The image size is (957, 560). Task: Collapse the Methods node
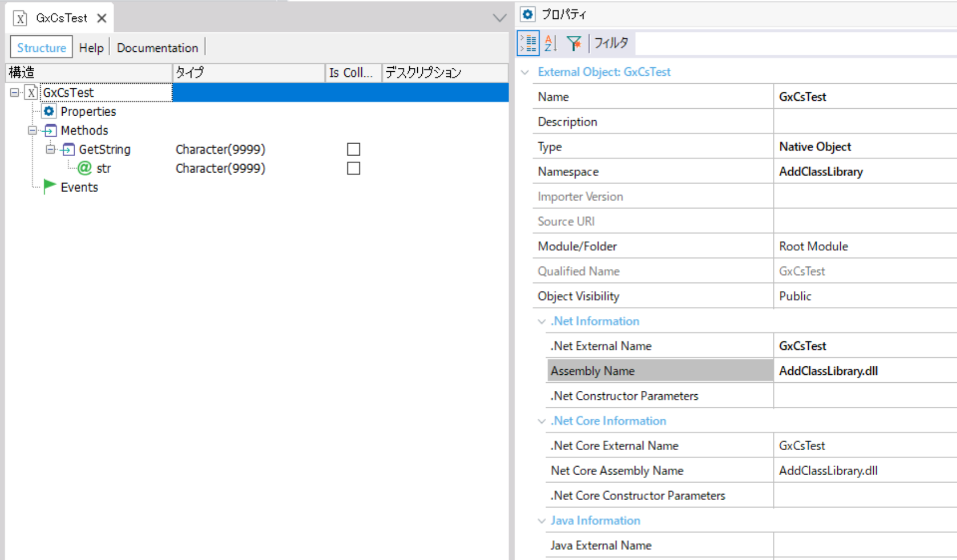pos(32,130)
